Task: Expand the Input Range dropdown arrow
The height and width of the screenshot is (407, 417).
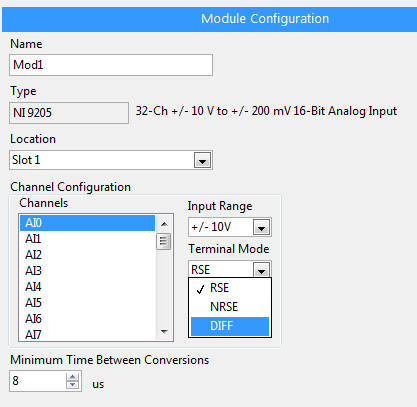Action: [x=261, y=227]
